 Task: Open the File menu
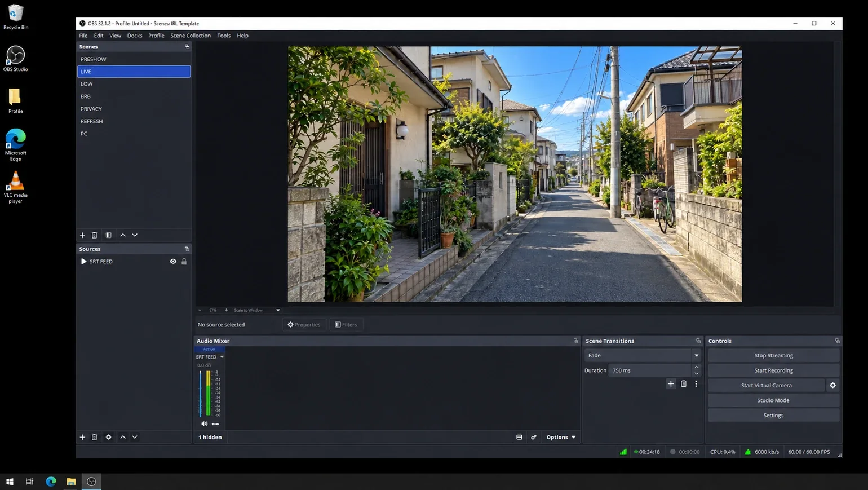pos(83,36)
